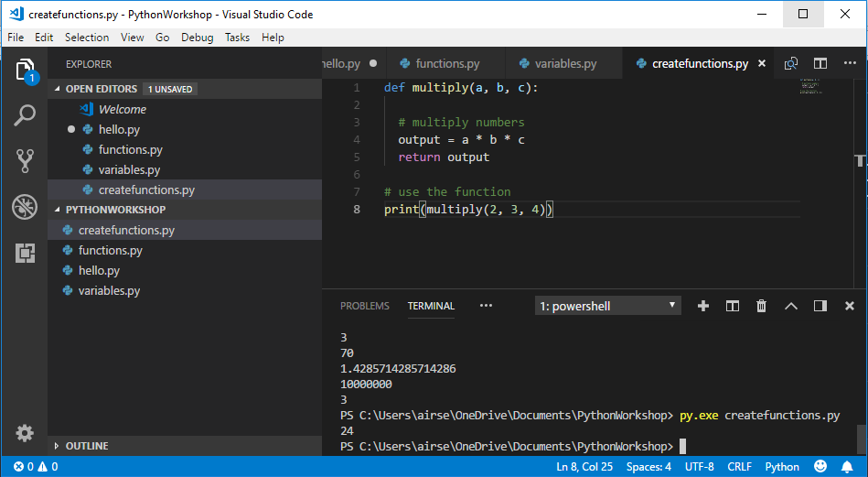Open the Debug view in activity bar
The image size is (868, 477).
[25, 207]
